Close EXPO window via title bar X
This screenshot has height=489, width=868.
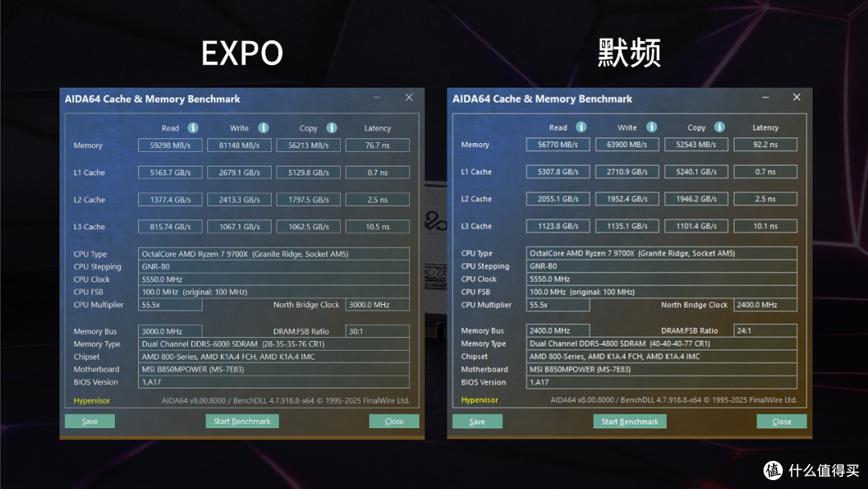coord(409,97)
